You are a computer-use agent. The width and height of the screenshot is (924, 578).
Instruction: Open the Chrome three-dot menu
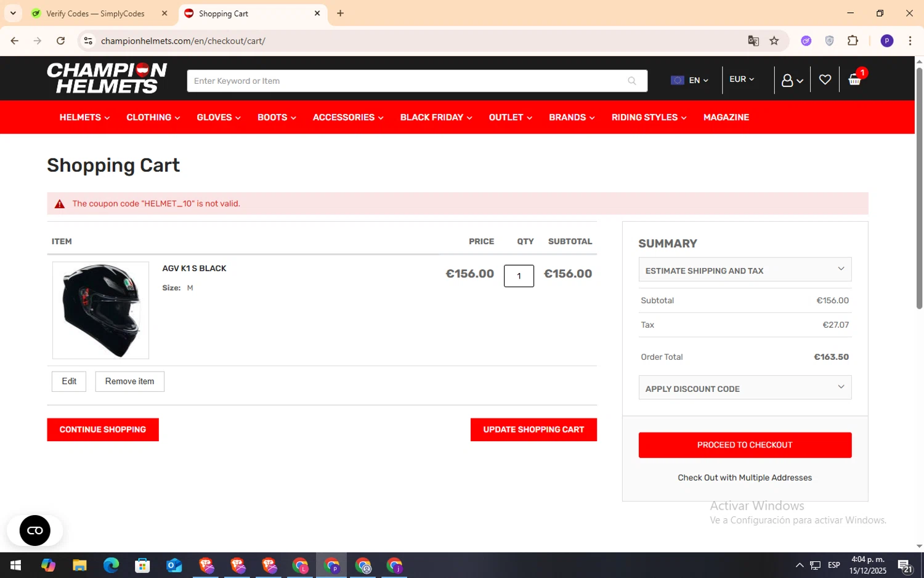click(x=910, y=41)
